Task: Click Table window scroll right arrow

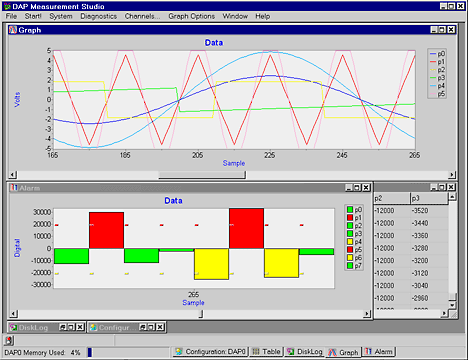Action: [x=444, y=313]
